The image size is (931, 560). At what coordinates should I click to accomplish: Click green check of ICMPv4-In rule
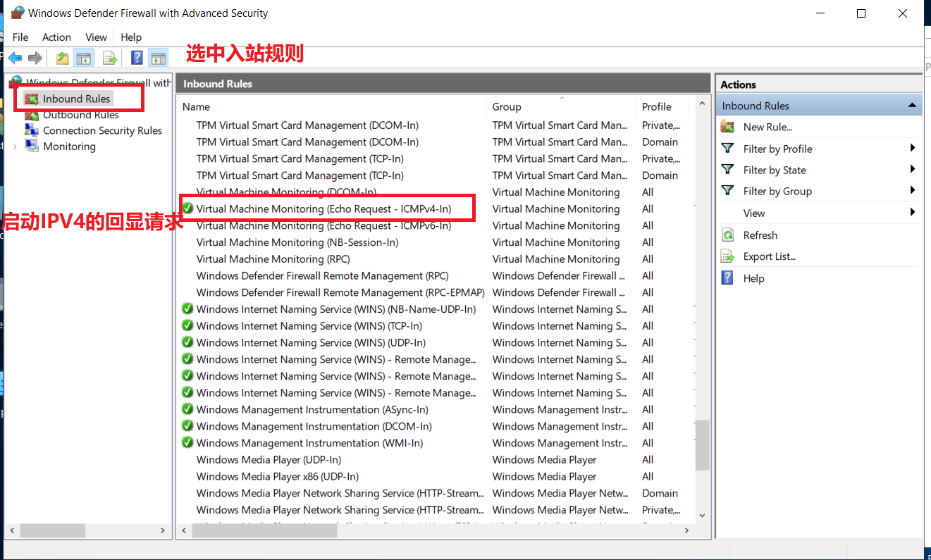point(187,209)
